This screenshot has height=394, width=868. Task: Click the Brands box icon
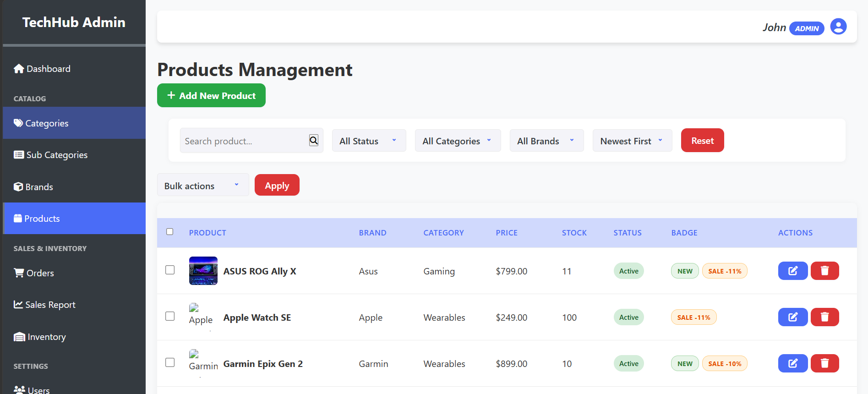click(18, 186)
